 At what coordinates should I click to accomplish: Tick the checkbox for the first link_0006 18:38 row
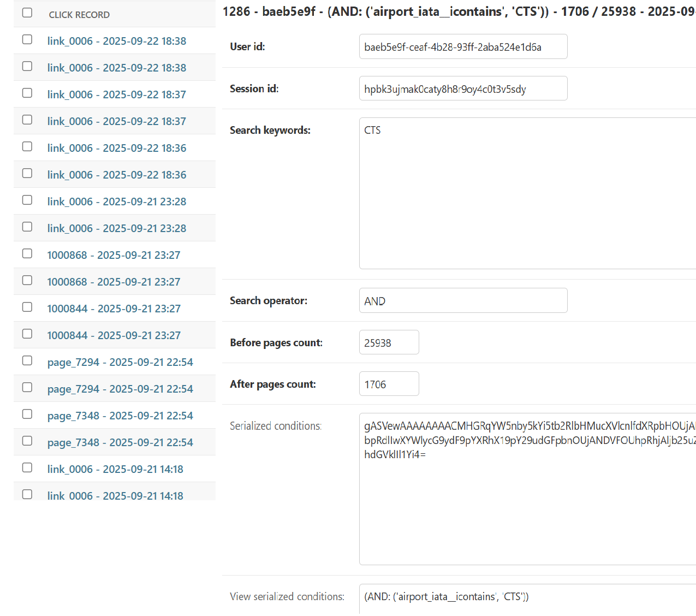(x=27, y=40)
